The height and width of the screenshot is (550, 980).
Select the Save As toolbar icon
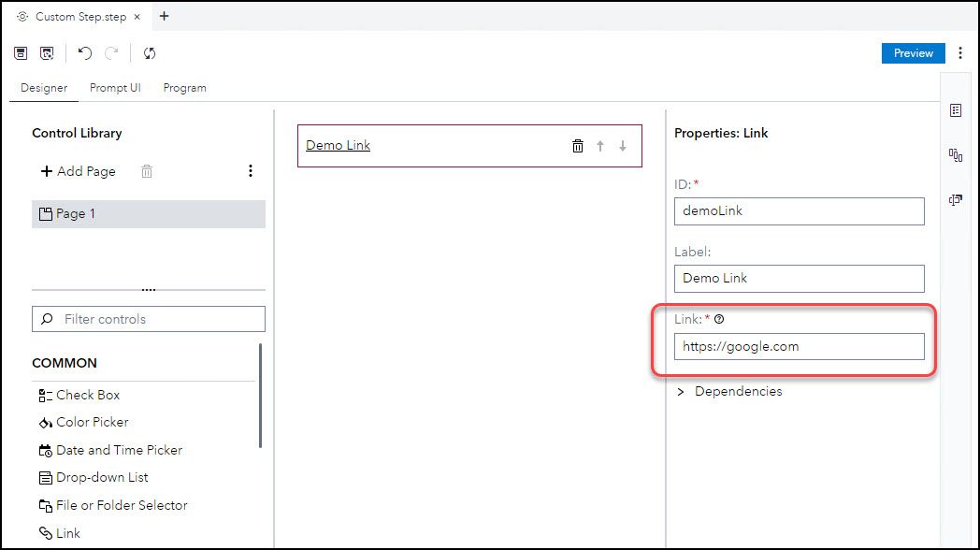[x=46, y=53]
